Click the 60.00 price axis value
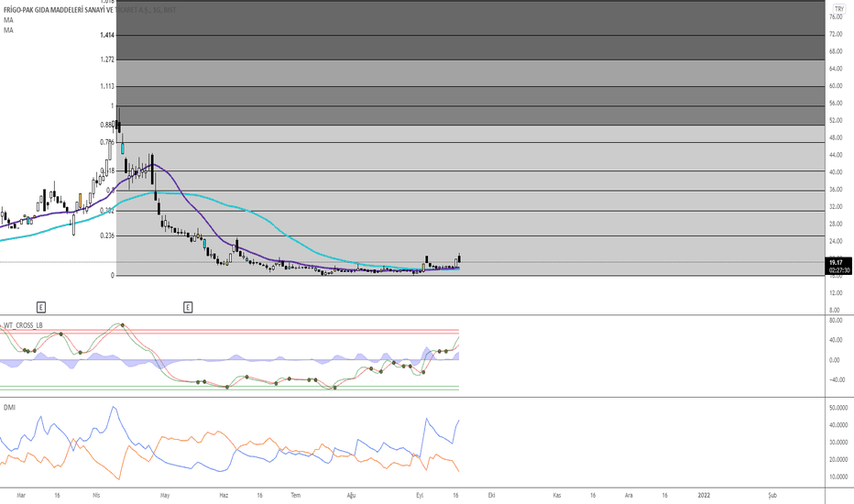Screen dimensions: 854x504 [x=836, y=86]
